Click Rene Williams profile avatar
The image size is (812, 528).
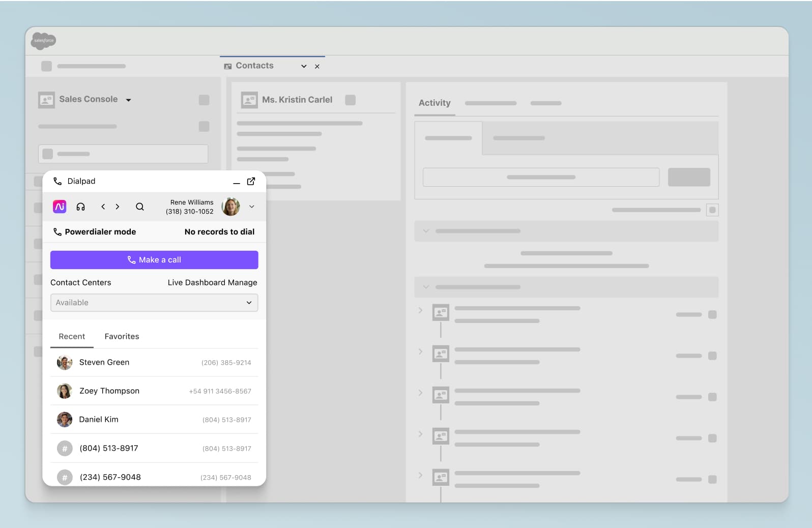pyautogui.click(x=230, y=207)
